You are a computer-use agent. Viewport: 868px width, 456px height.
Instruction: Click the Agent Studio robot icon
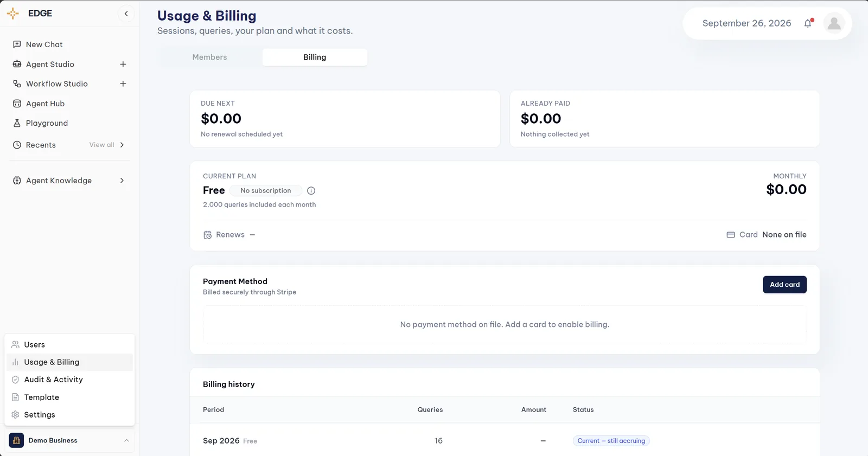click(x=17, y=64)
